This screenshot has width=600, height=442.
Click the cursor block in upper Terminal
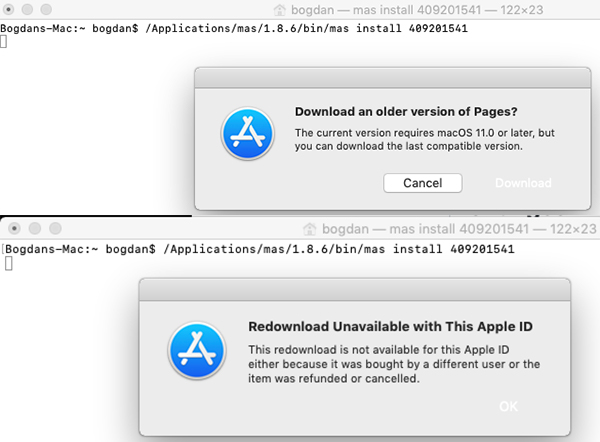pyautogui.click(x=3, y=41)
